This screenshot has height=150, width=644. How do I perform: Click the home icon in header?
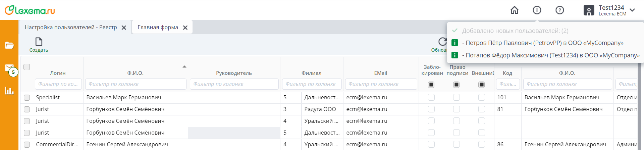(514, 10)
